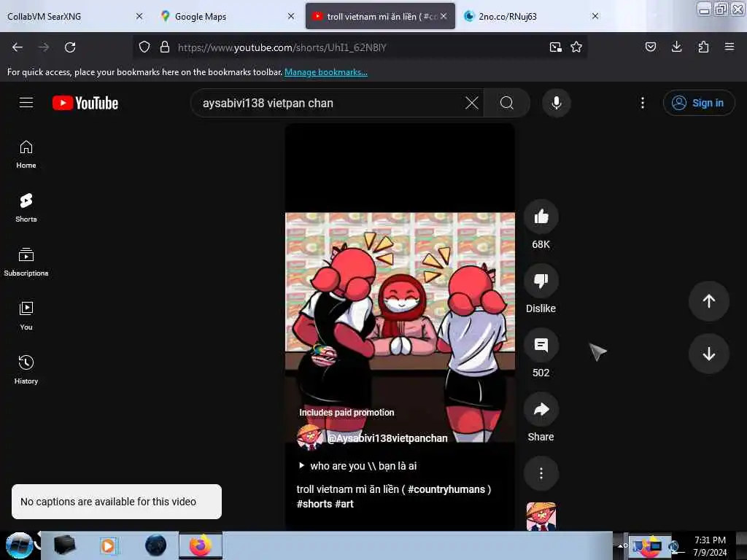Open the Firefox extensions puzzle icon

(703, 47)
